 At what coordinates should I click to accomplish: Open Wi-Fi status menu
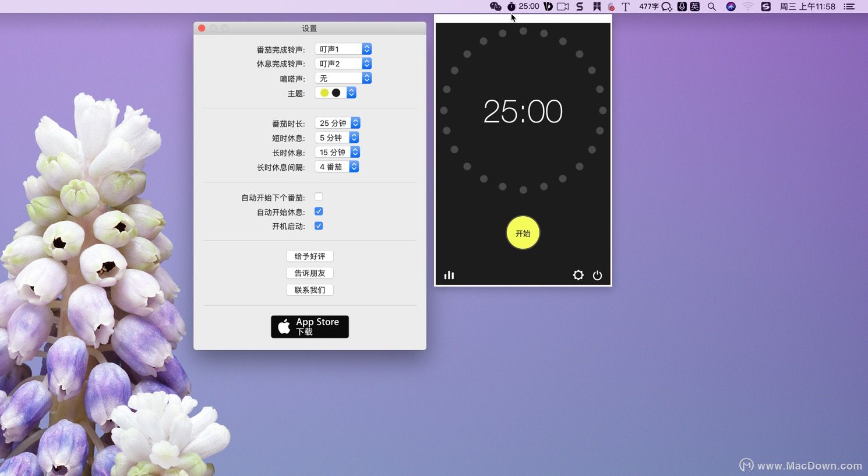click(748, 6)
